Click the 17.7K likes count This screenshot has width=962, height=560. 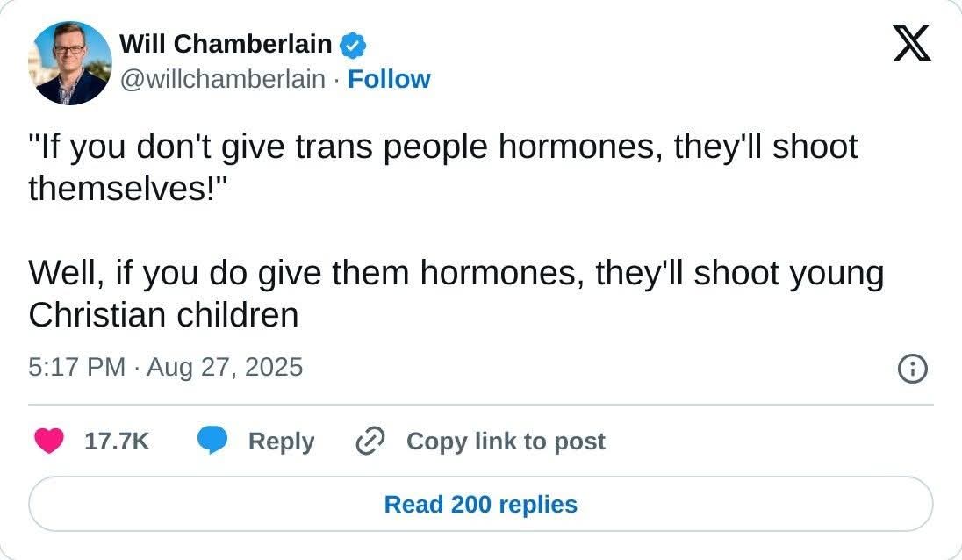point(117,442)
